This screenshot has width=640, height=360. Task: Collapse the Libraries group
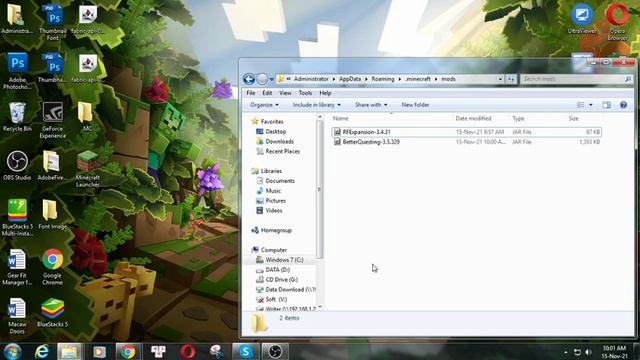(x=271, y=171)
